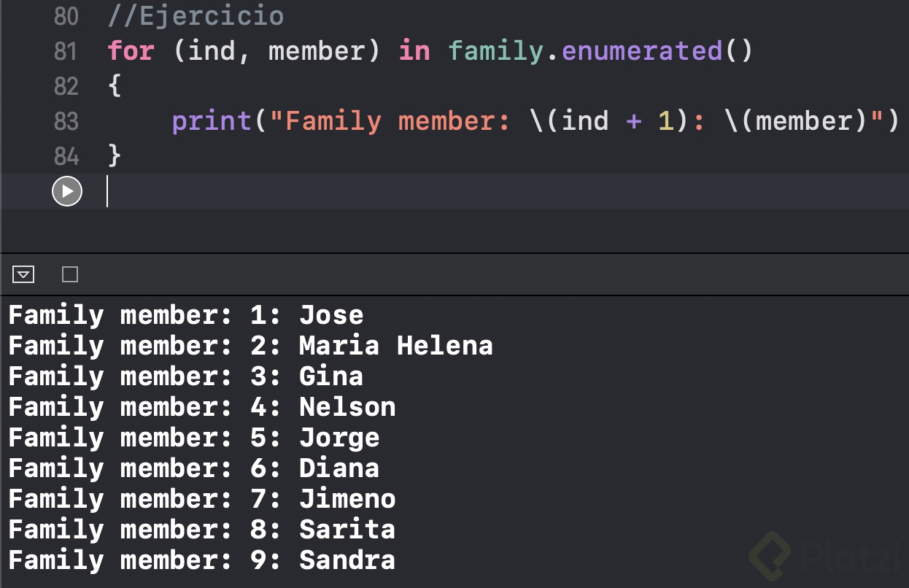This screenshot has width=909, height=588.
Task: Place cursor on the //Ejercicio comment
Action: [196, 16]
